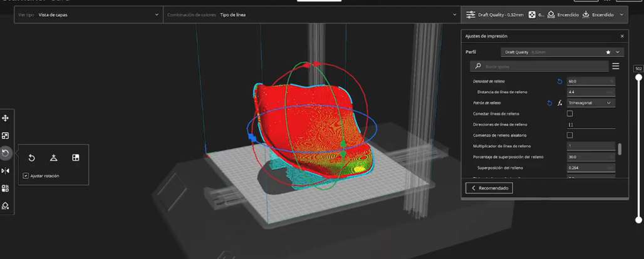This screenshot has width=644, height=259.
Task: Open the settings visibility hamburger menu
Action: pos(616,66)
